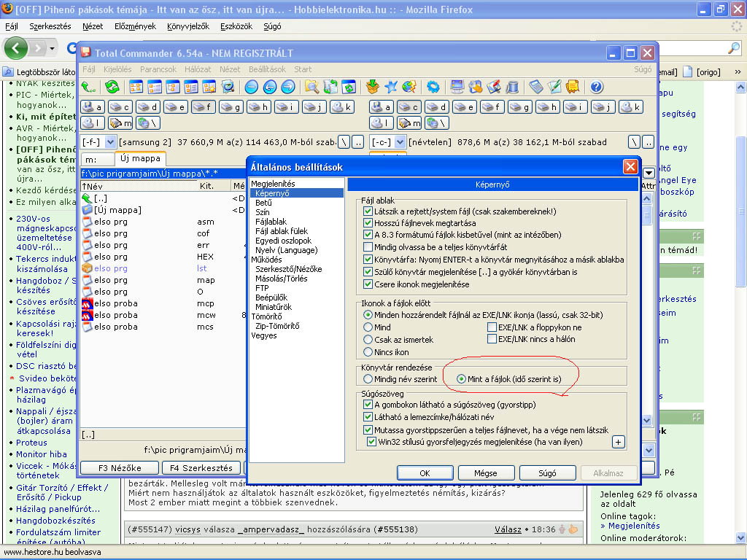The height and width of the screenshot is (560, 747).
Task: Click the green refresh icon in Total Commander toolbar
Action: (112, 87)
